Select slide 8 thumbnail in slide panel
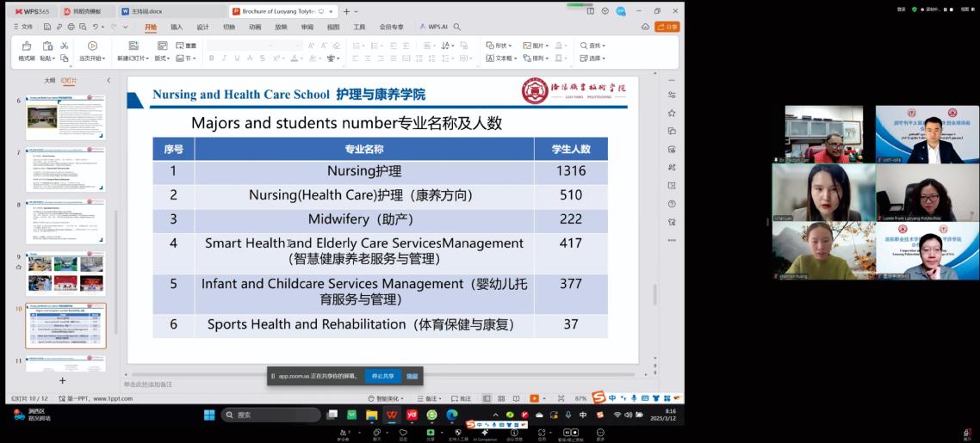This screenshot has height=443, width=980. (x=65, y=221)
